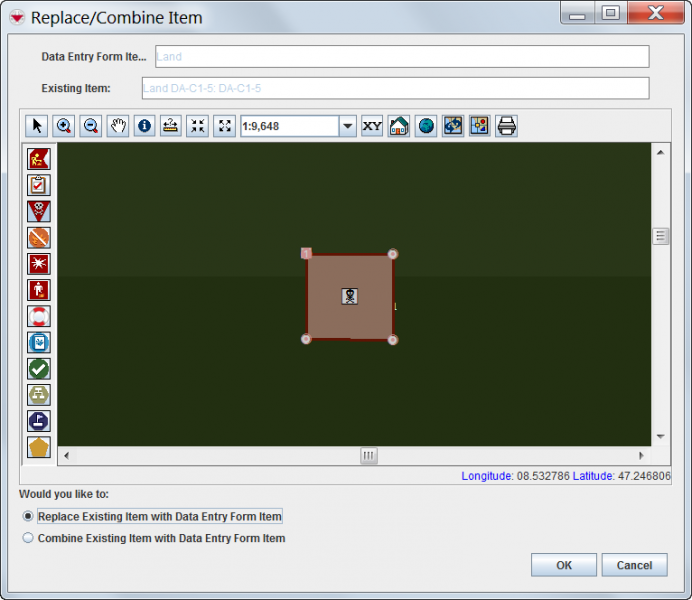Select the arrow pointer tool
Image resolution: width=692 pixels, height=600 pixels.
(37, 126)
